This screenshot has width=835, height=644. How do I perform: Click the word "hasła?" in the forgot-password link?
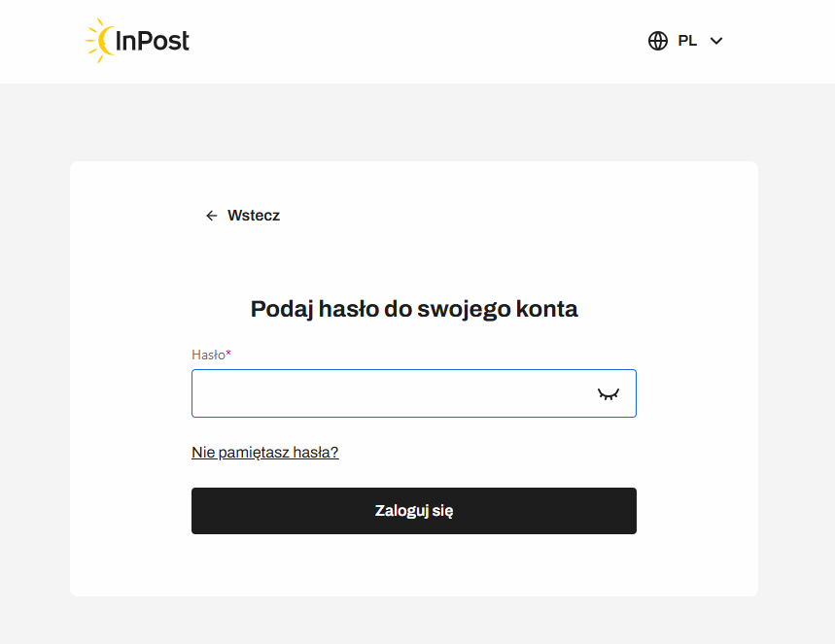point(316,452)
